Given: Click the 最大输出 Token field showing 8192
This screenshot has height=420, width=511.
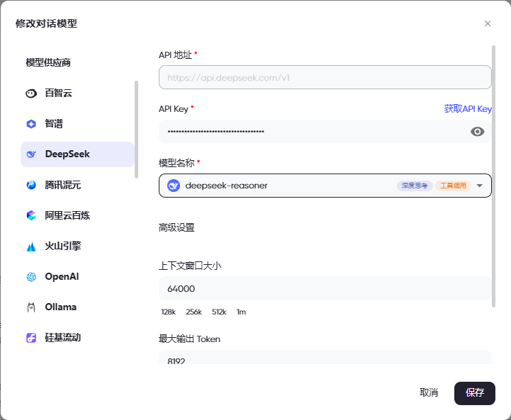Looking at the screenshot, I should pos(325,357).
